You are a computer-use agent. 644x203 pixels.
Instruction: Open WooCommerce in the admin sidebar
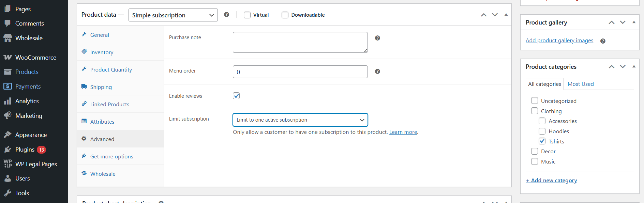[35, 58]
